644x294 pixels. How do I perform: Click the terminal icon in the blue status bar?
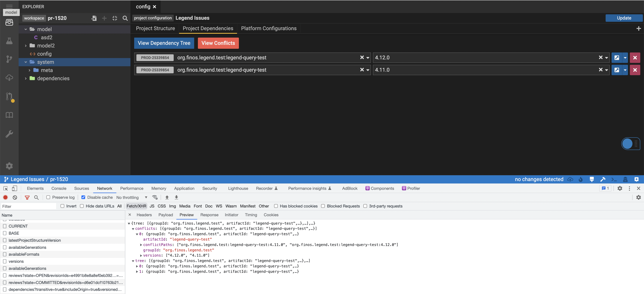(614, 179)
